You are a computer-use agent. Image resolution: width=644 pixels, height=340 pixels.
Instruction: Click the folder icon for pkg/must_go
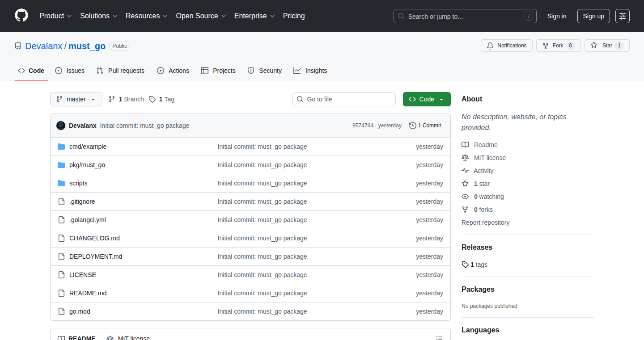pyautogui.click(x=61, y=165)
